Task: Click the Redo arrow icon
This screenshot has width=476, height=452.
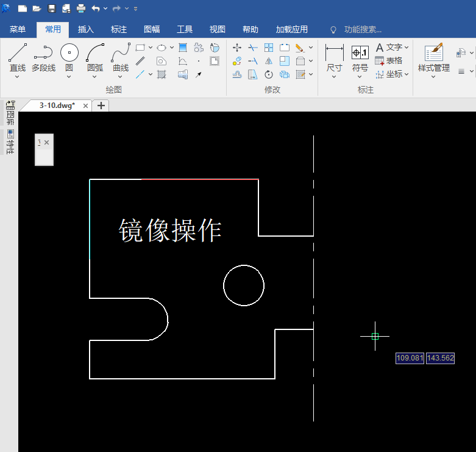Action: pyautogui.click(x=116, y=9)
